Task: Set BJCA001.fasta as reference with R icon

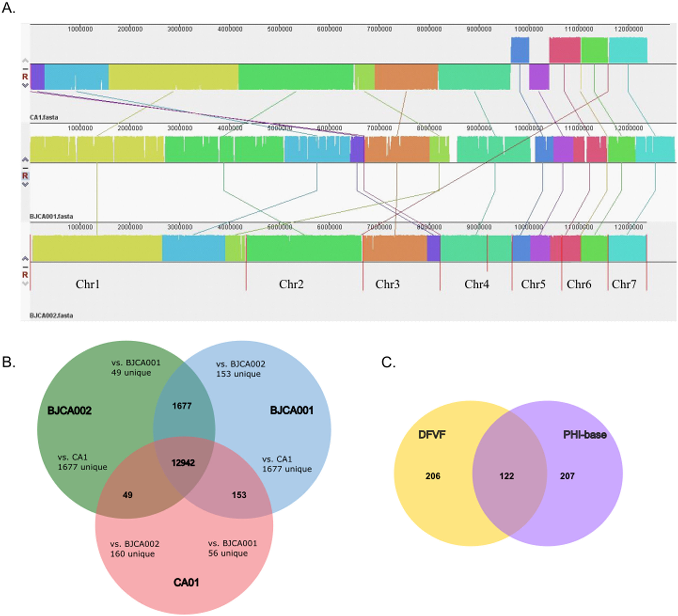Action: 25,176
